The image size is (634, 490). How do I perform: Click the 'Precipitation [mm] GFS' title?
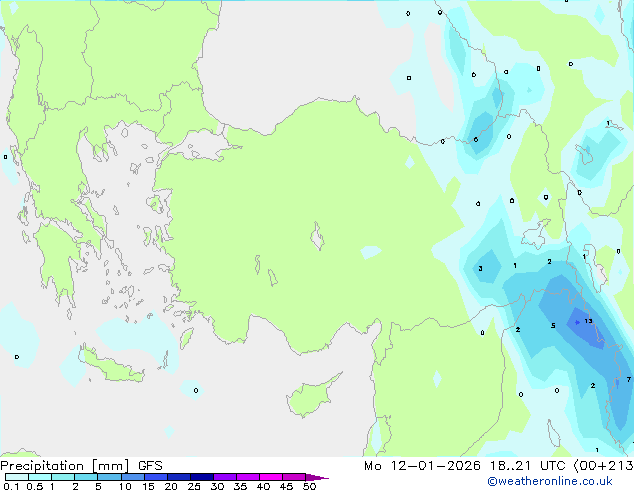[x=81, y=466]
